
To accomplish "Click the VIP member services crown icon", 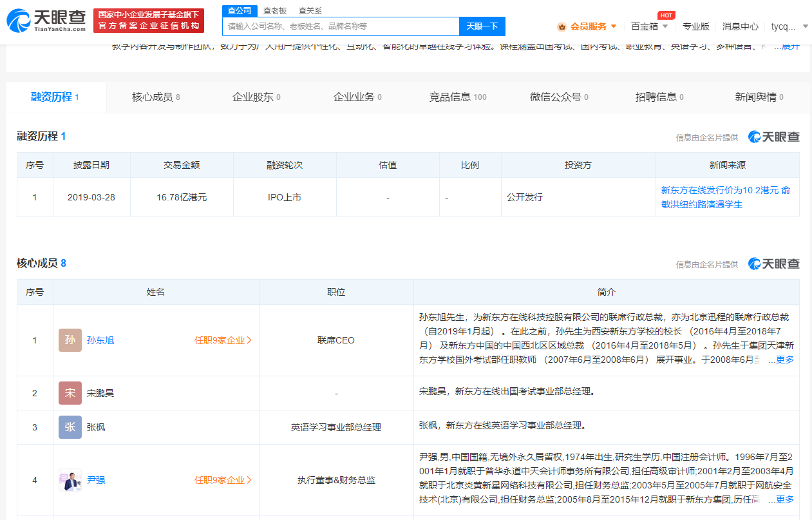I will click(x=562, y=26).
